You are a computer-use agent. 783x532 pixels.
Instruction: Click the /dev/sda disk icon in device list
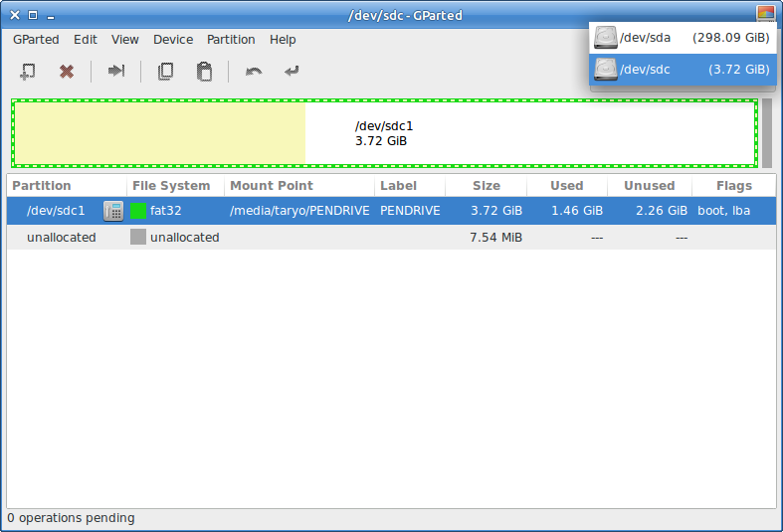605,38
